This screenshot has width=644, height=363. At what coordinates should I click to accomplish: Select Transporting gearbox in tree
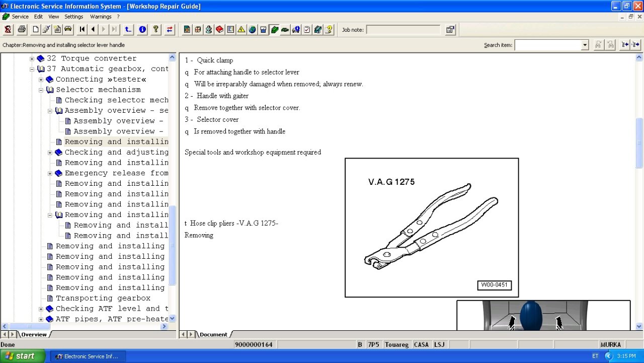pyautogui.click(x=103, y=298)
